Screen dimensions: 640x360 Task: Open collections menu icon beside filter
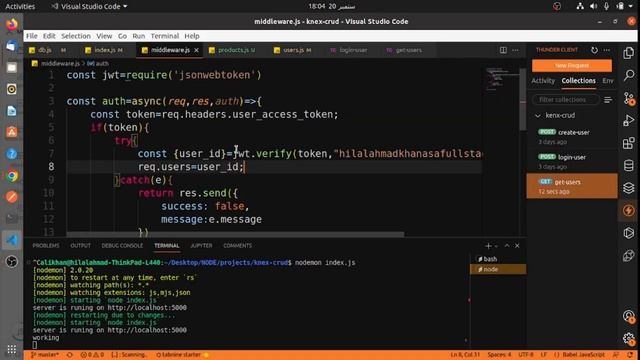point(608,100)
